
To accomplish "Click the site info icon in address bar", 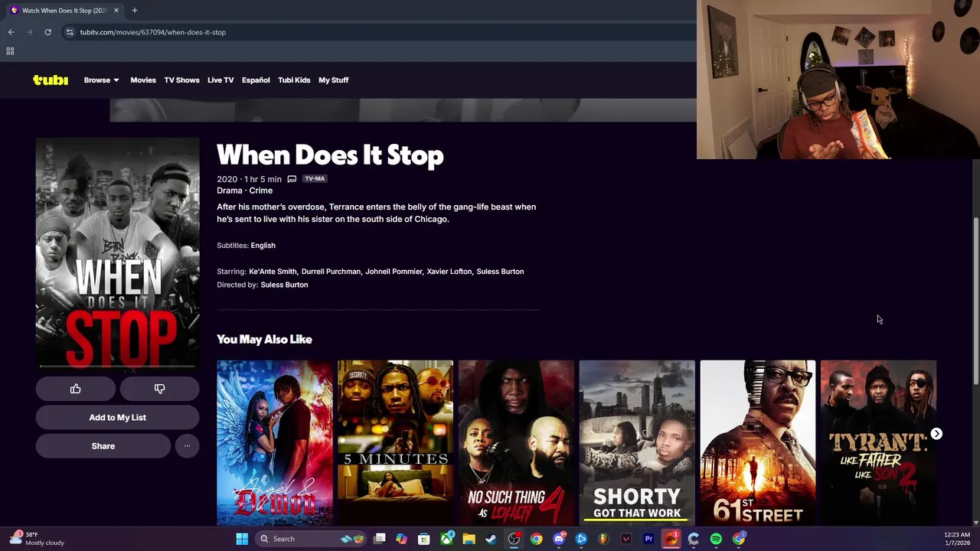I will (x=70, y=32).
